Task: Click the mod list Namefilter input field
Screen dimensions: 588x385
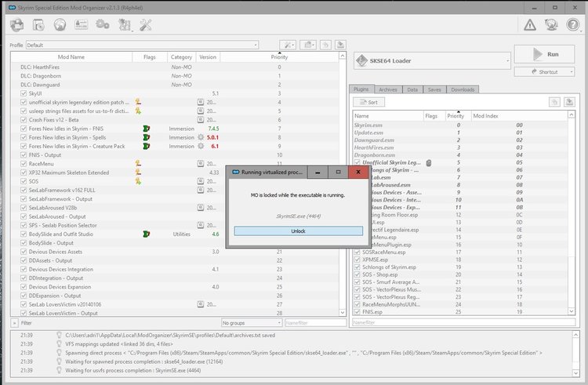Action: (x=315, y=323)
